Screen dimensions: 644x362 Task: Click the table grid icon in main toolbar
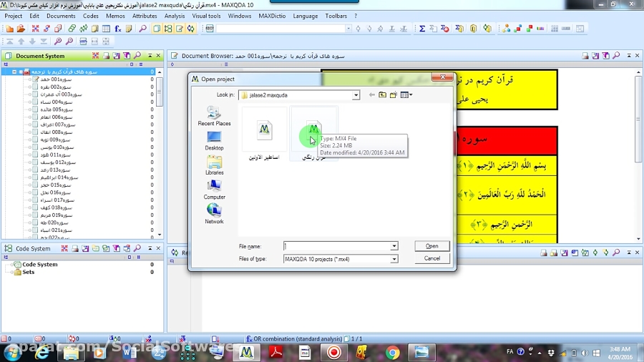107,29
